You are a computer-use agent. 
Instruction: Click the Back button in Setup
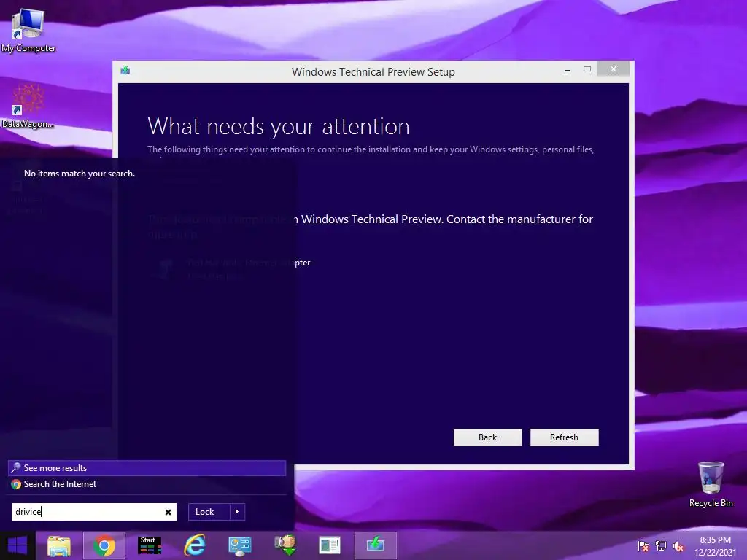pos(487,437)
